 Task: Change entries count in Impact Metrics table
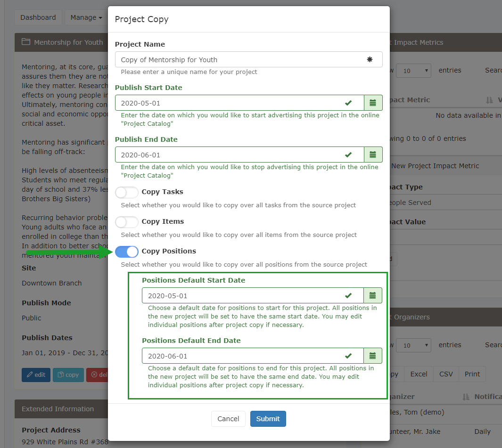click(413, 70)
